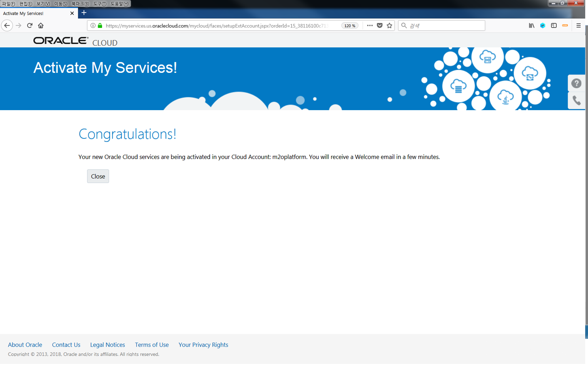The image size is (588, 366).
Task: Toggle the browser sidebar view
Action: point(554,26)
